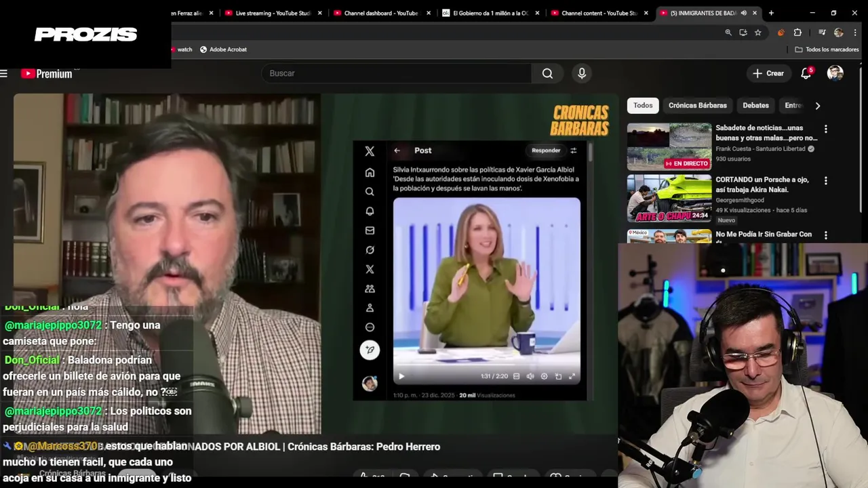This screenshot has height=488, width=868.
Task: Open the YouTube hamburger menu
Action: tap(4, 73)
